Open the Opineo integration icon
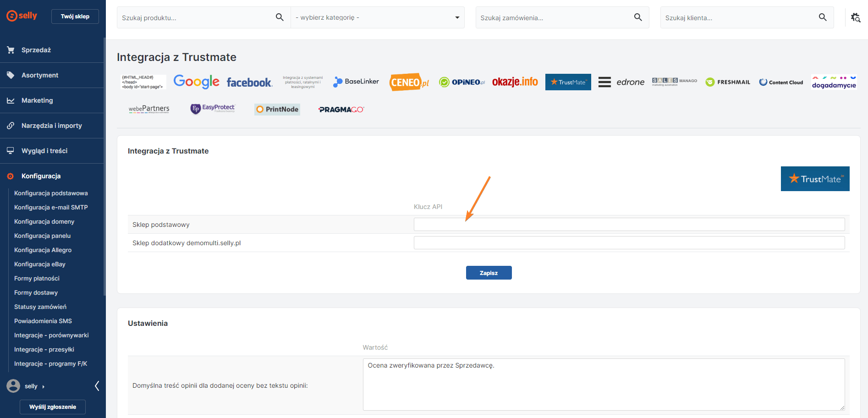This screenshot has width=868, height=418. pyautogui.click(x=461, y=82)
